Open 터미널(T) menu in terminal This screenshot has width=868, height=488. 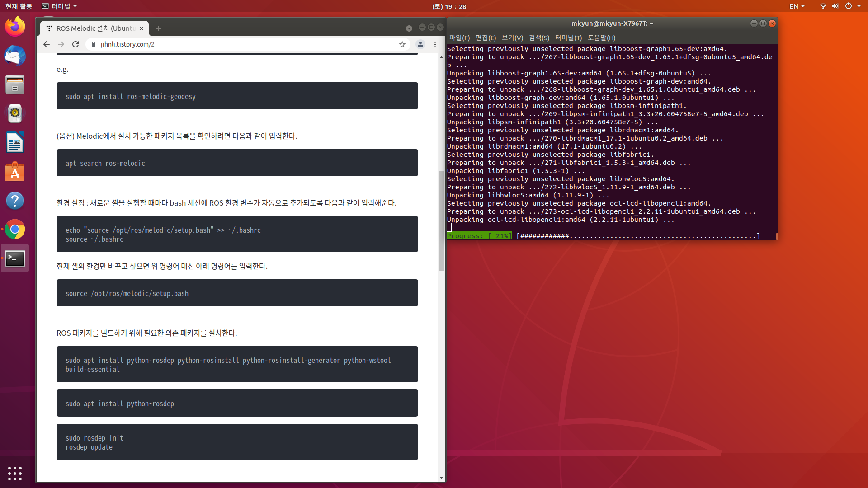[x=568, y=38]
